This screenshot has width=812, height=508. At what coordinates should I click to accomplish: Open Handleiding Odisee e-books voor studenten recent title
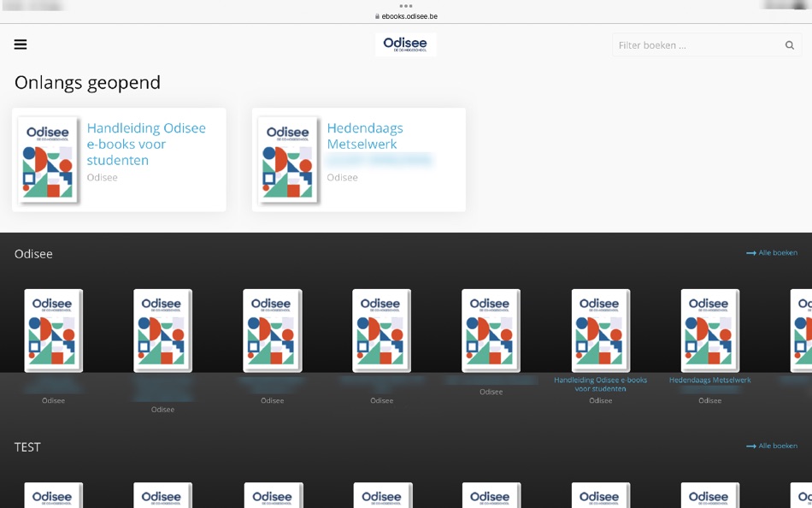coord(146,145)
